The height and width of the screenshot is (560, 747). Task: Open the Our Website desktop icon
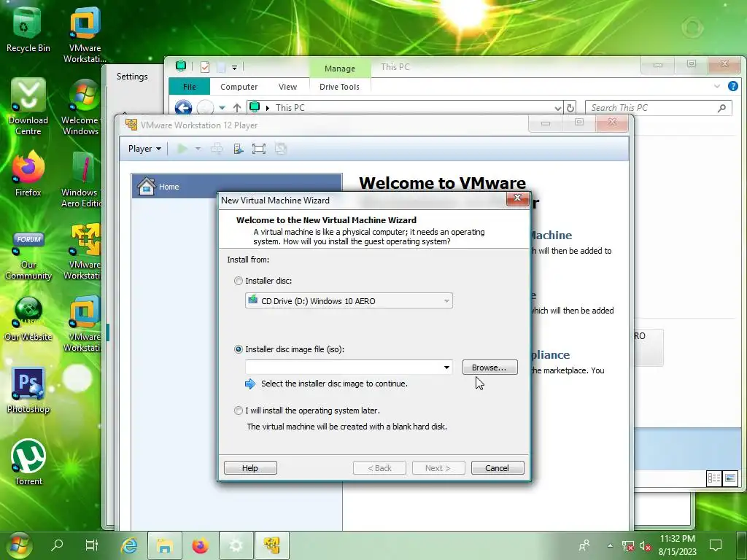click(x=28, y=319)
